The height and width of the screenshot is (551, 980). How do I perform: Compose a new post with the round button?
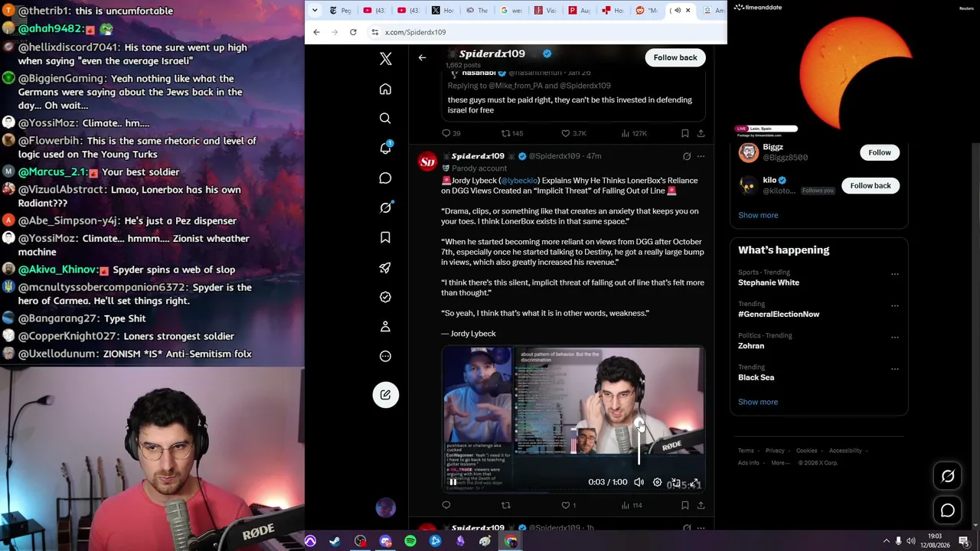pyautogui.click(x=385, y=395)
